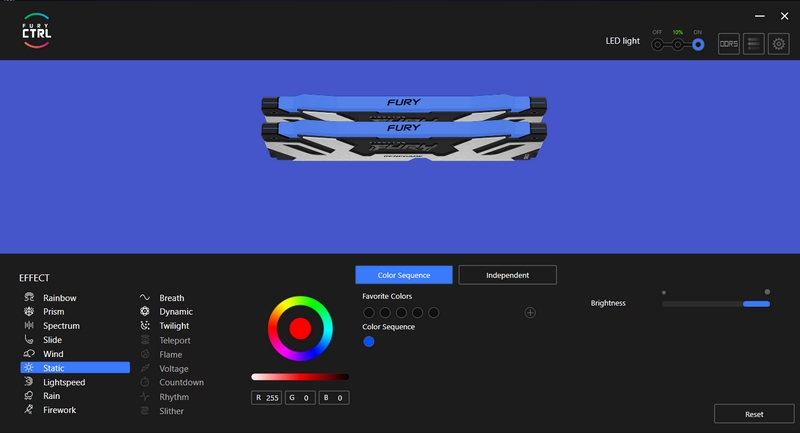
Task: Choose the Rain effect icon
Action: 29,396
